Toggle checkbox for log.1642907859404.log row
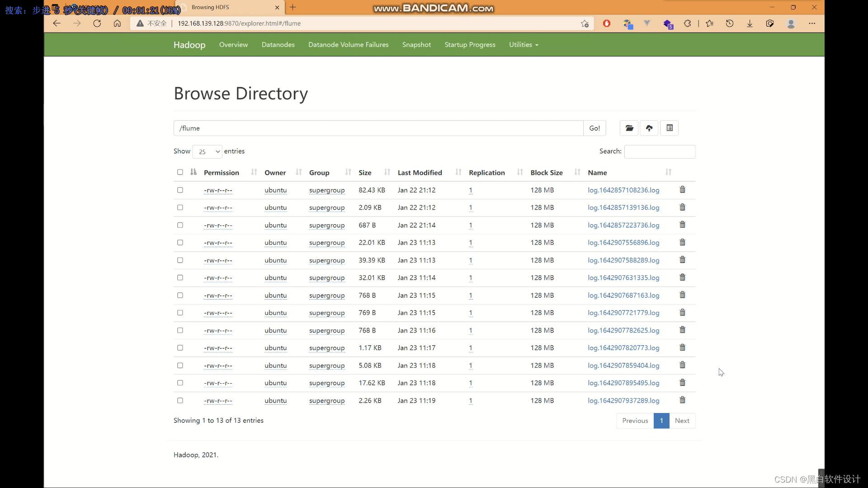868x488 pixels. pos(180,365)
